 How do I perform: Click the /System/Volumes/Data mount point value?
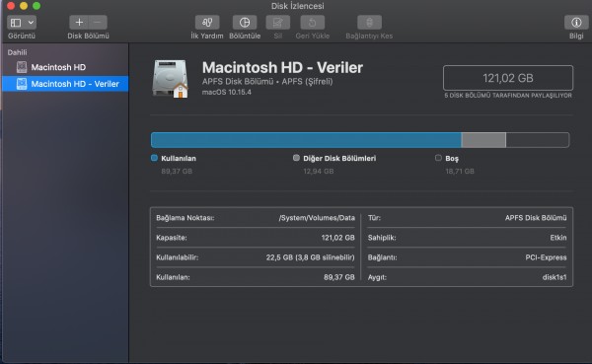click(317, 218)
